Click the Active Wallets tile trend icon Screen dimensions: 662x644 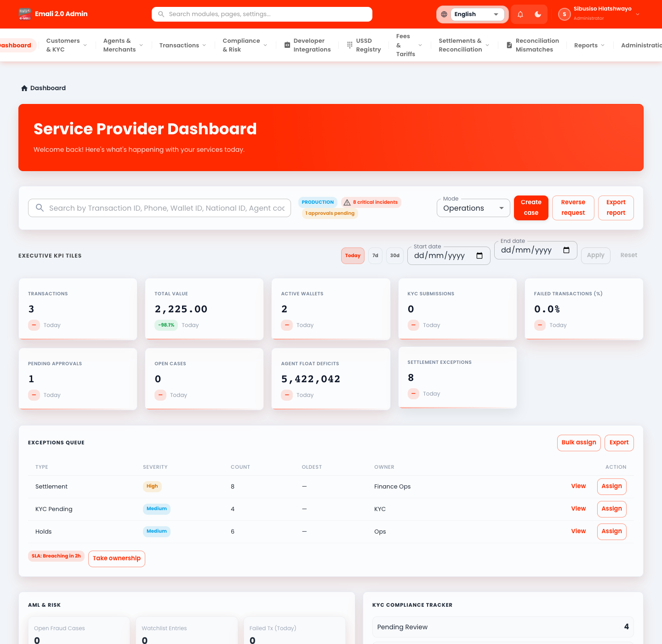pyautogui.click(x=287, y=325)
